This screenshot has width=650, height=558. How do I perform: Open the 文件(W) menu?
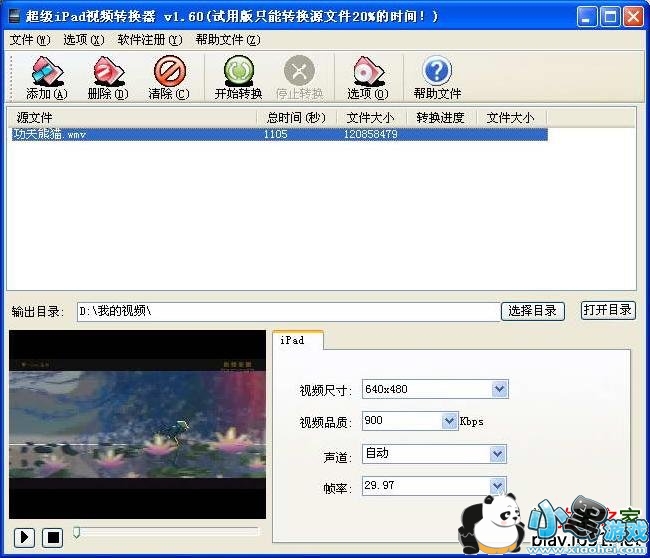click(30, 40)
